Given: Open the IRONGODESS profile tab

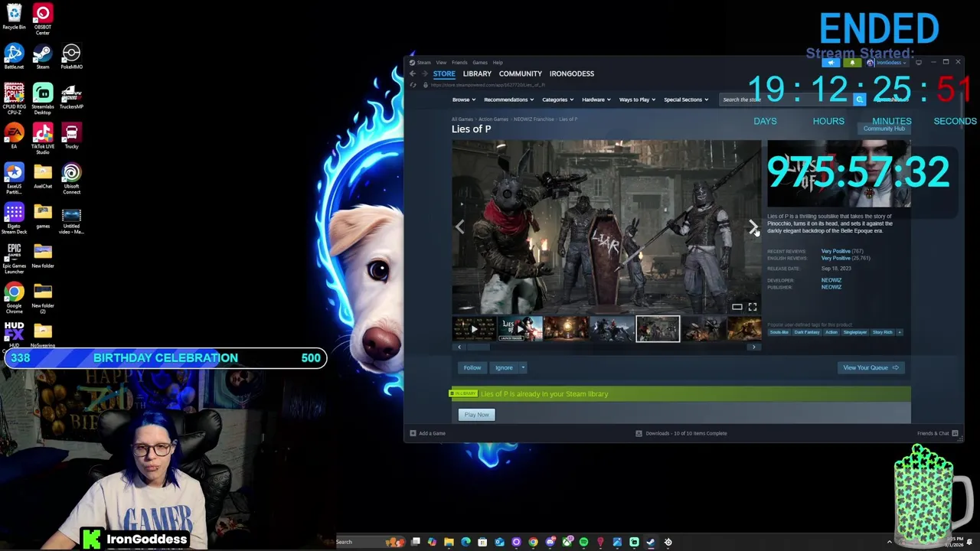Looking at the screenshot, I should click(x=572, y=73).
